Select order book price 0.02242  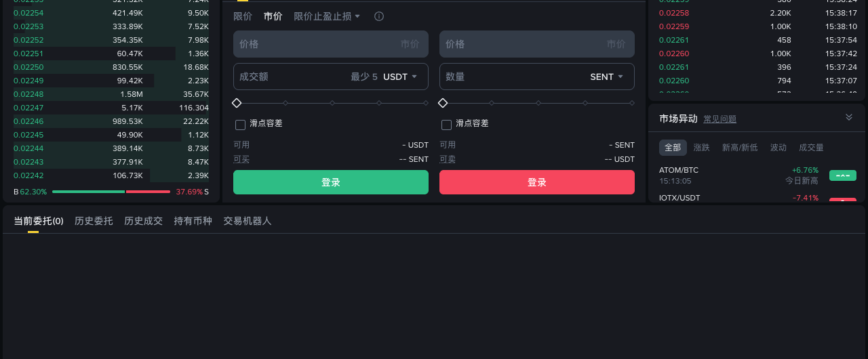pos(28,175)
